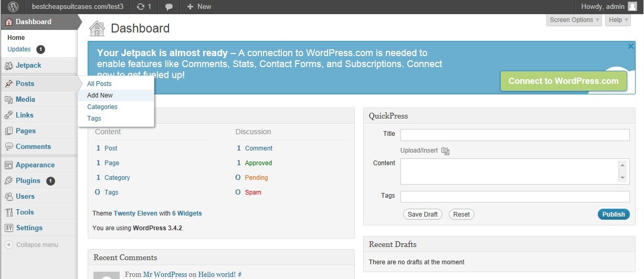Viewport: 644px width, 279px height.
Task: Open Tags from Posts flyout
Action: (94, 119)
